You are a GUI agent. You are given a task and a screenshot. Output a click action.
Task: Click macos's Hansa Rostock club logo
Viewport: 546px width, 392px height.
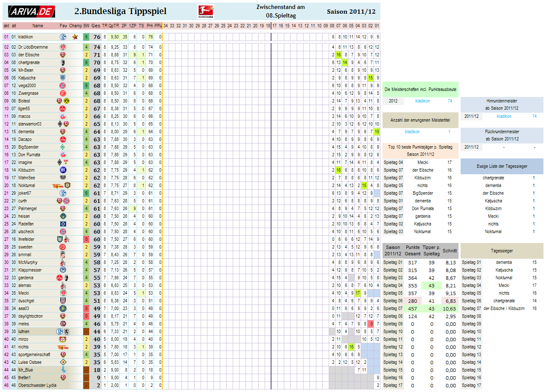(x=63, y=117)
